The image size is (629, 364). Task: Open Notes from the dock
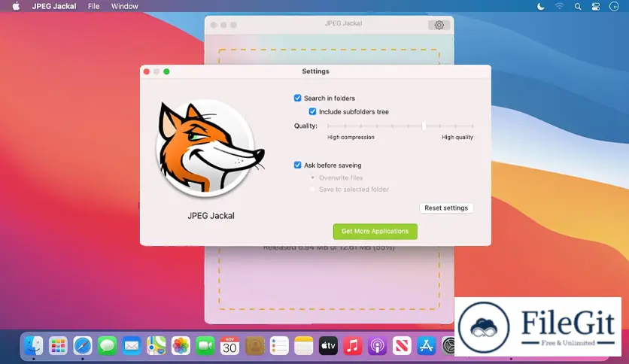[303, 345]
